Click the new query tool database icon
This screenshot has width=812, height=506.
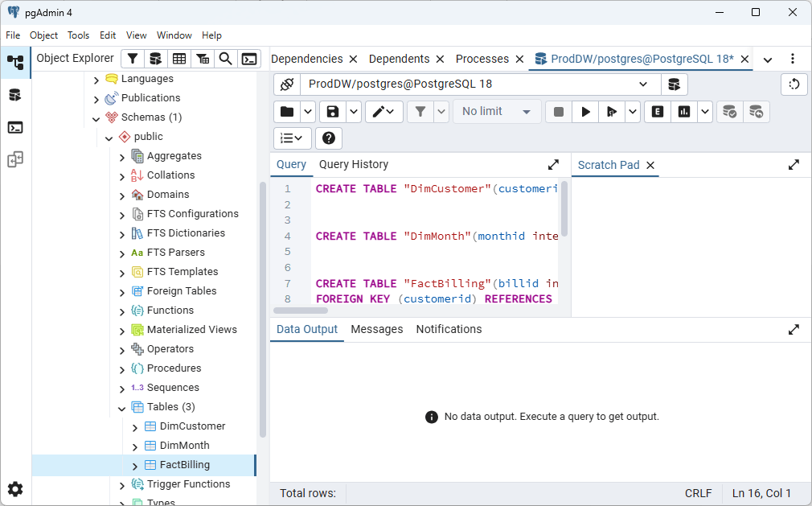coord(674,84)
